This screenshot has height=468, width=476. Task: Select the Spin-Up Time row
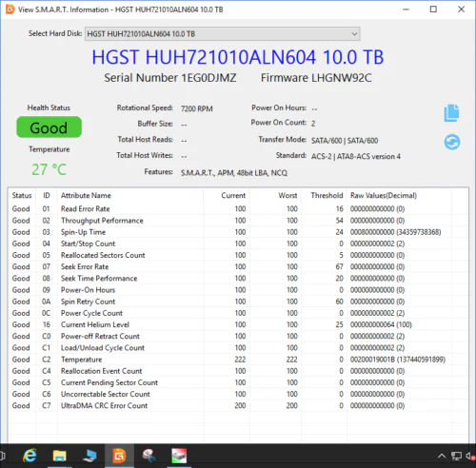238,232
